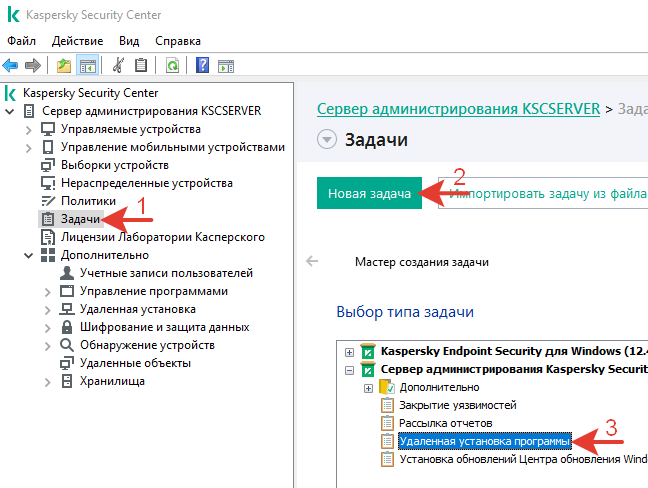Click the task icon beside Рассылка отчетов
Screen dimensions: 648x488
387,423
